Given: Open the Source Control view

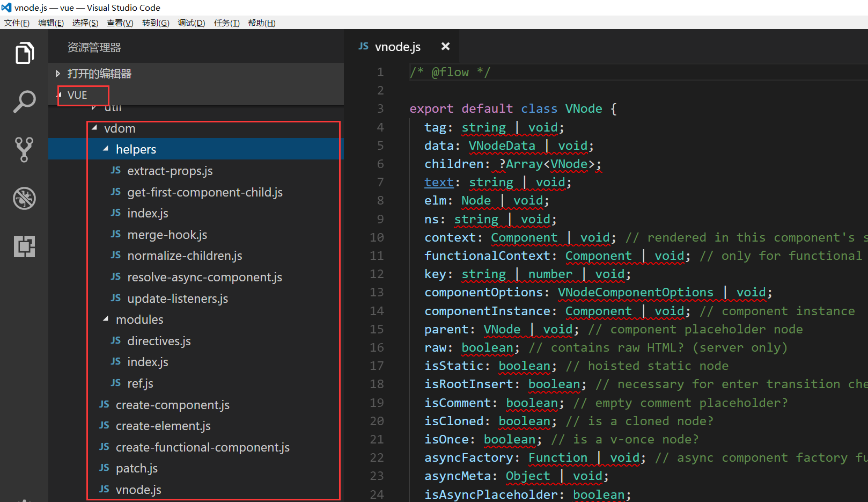Looking at the screenshot, I should click(24, 150).
